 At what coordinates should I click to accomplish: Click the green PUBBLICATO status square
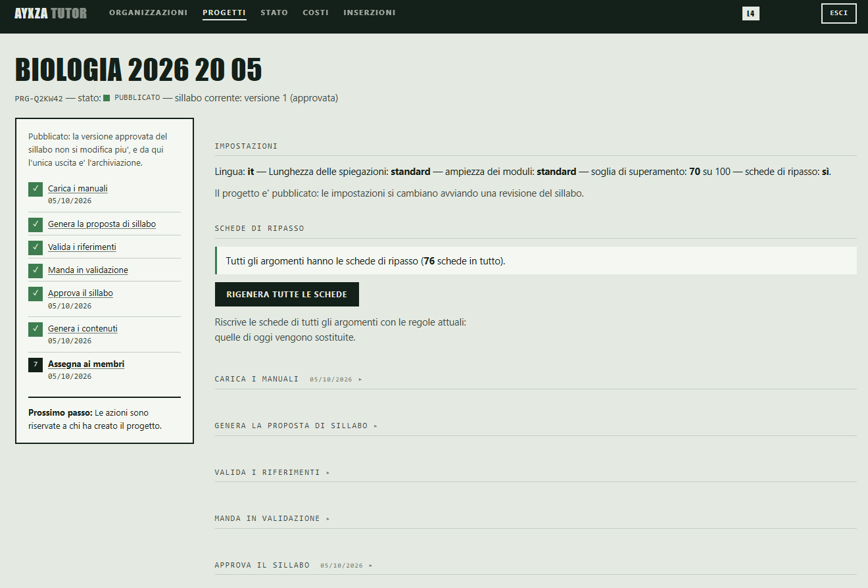[x=107, y=98]
